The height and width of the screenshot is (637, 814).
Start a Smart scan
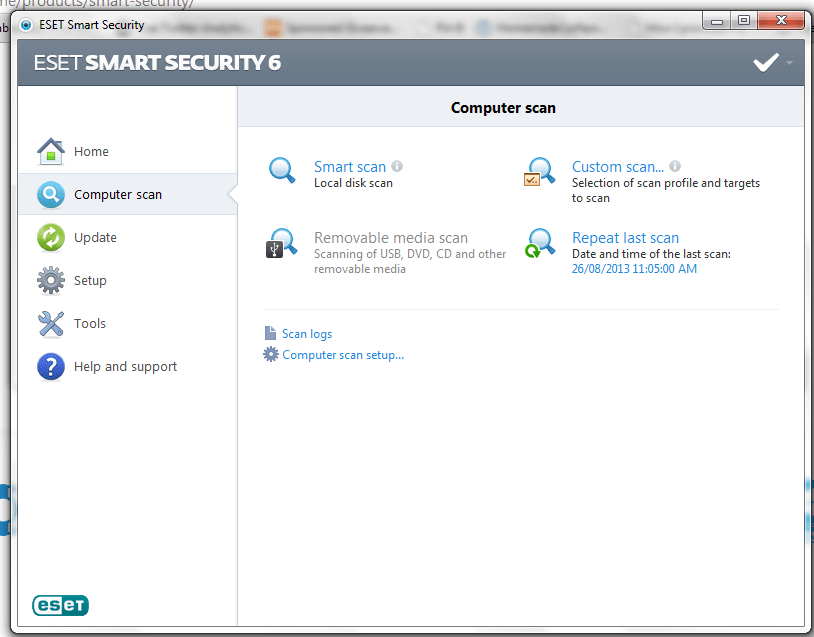(350, 167)
